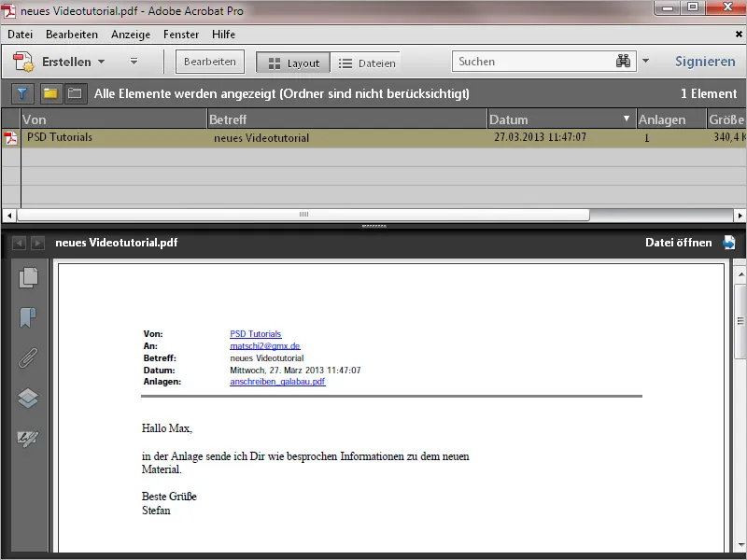Click the binoculars search icon
Screen dimensions: 747x560
(623, 61)
